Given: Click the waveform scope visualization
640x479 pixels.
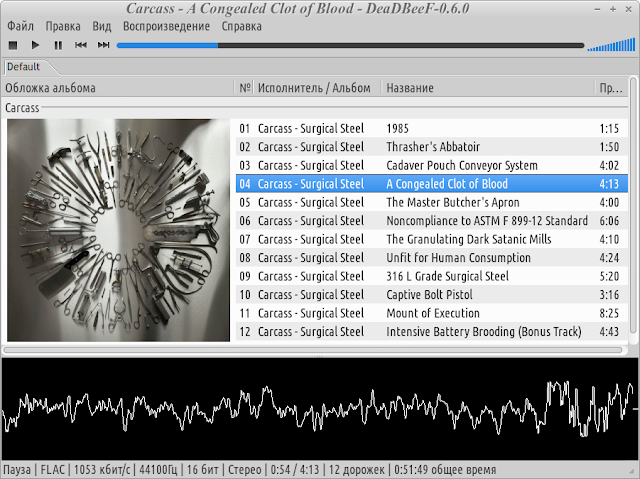Looking at the screenshot, I should tap(320, 409).
